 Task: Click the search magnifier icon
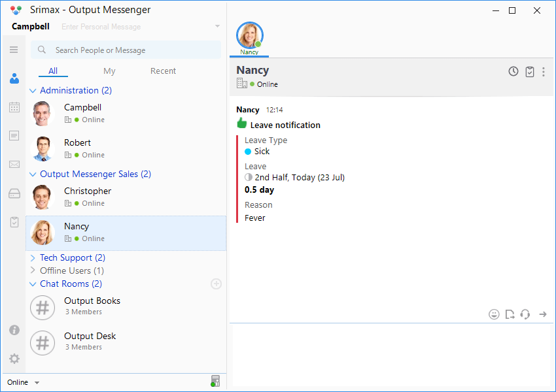(x=42, y=50)
